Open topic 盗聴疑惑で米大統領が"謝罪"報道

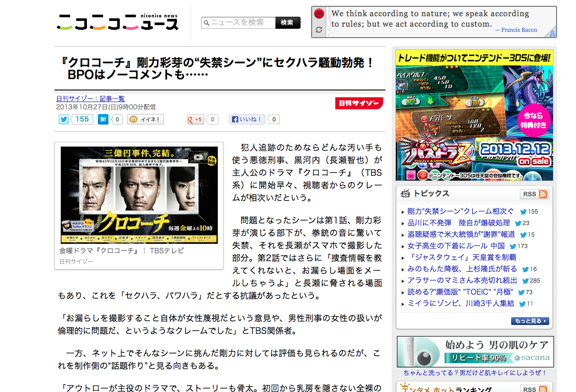(x=461, y=234)
